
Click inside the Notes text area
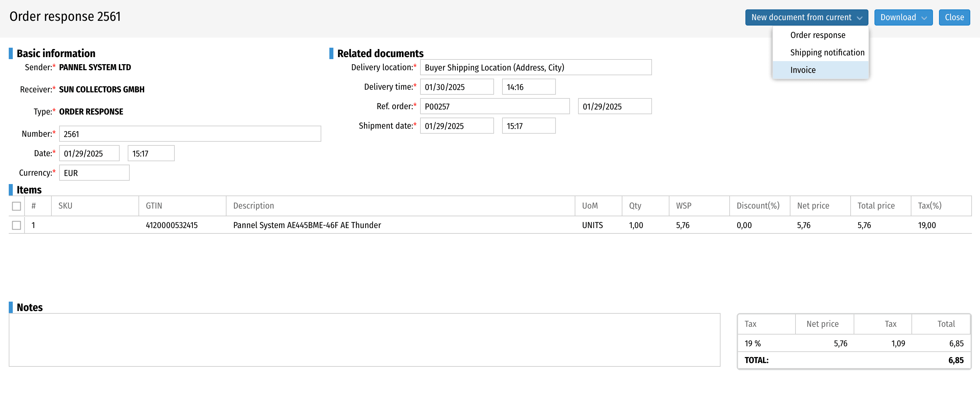click(364, 340)
